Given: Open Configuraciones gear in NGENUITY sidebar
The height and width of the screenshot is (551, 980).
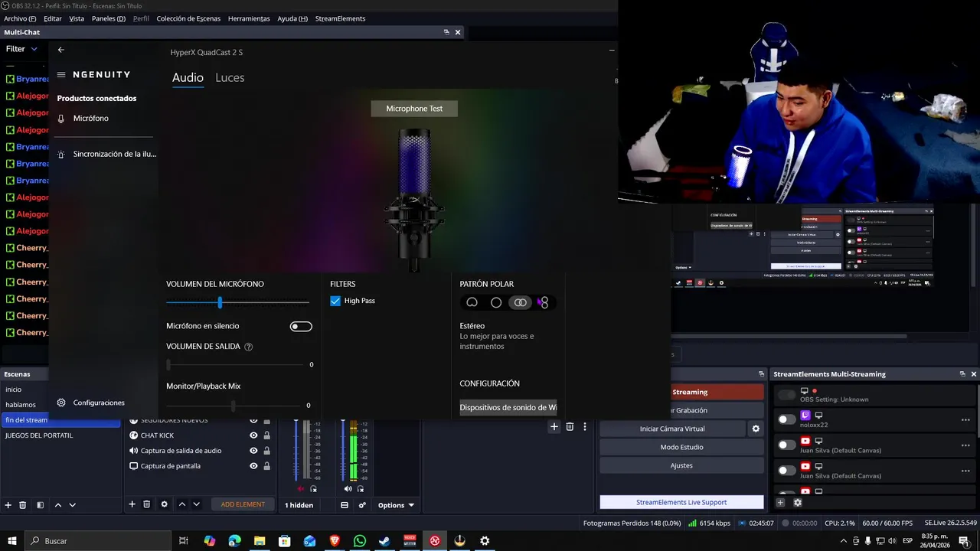Looking at the screenshot, I should point(61,403).
